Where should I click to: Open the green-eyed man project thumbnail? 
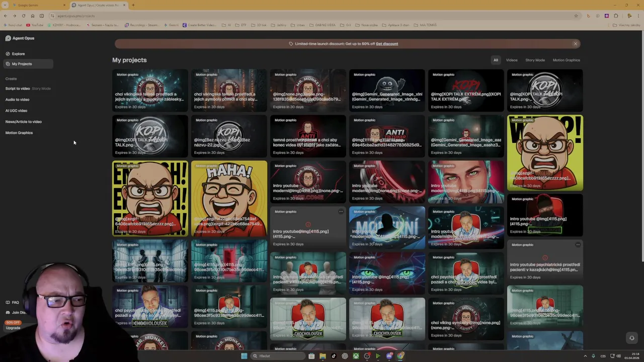point(466,182)
